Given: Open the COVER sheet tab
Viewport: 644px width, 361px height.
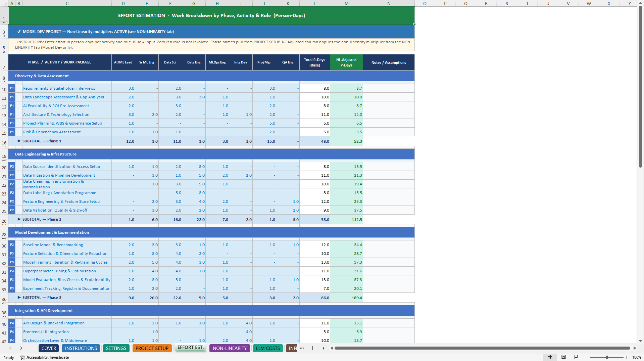Looking at the screenshot, I should point(49,348).
